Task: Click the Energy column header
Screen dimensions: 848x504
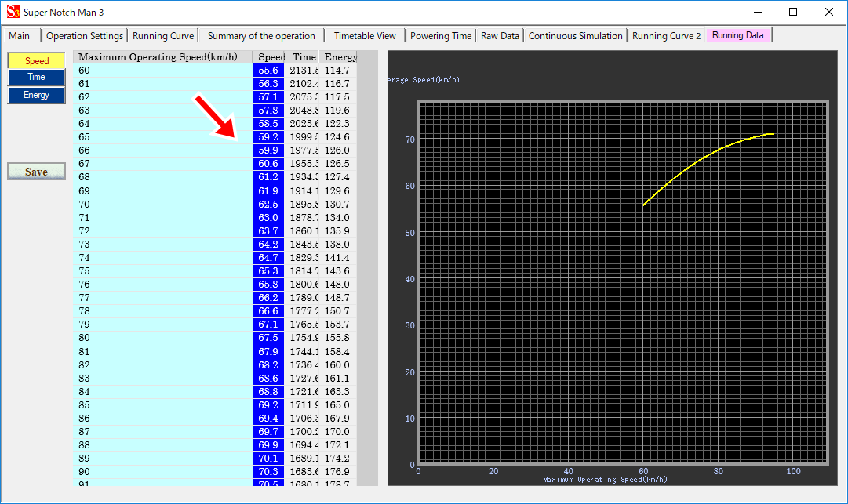Action: [340, 57]
